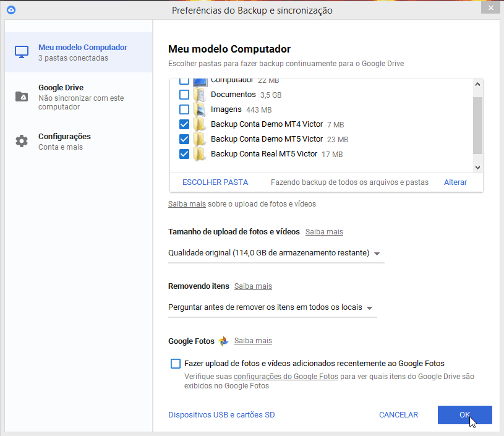Open the Configurações section
The width and height of the screenshot is (504, 436).
79,142
